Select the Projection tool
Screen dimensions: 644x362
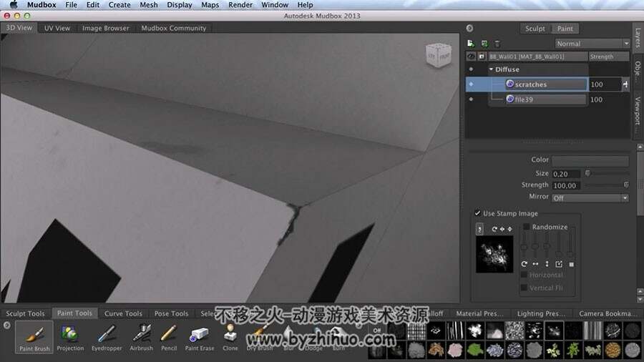coord(70,338)
